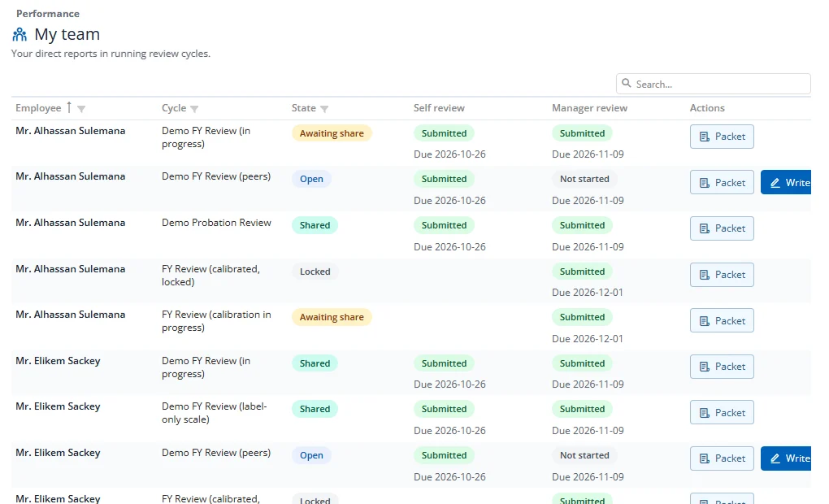This screenshot has height=504, width=829.
Task: Click Shared badge in Demo Probation Review row
Action: point(315,225)
